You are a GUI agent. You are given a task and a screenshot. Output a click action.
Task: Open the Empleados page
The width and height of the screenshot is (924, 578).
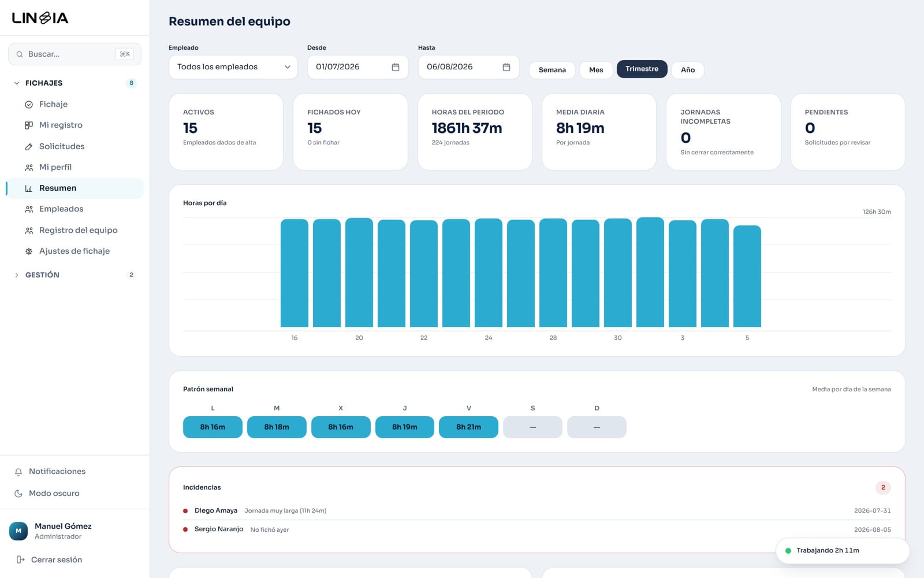(x=75, y=209)
